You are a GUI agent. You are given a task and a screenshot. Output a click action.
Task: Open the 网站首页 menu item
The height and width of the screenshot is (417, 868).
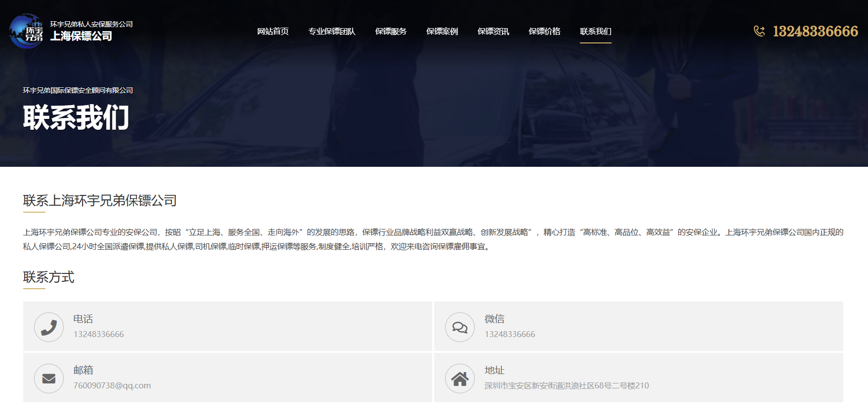point(273,32)
